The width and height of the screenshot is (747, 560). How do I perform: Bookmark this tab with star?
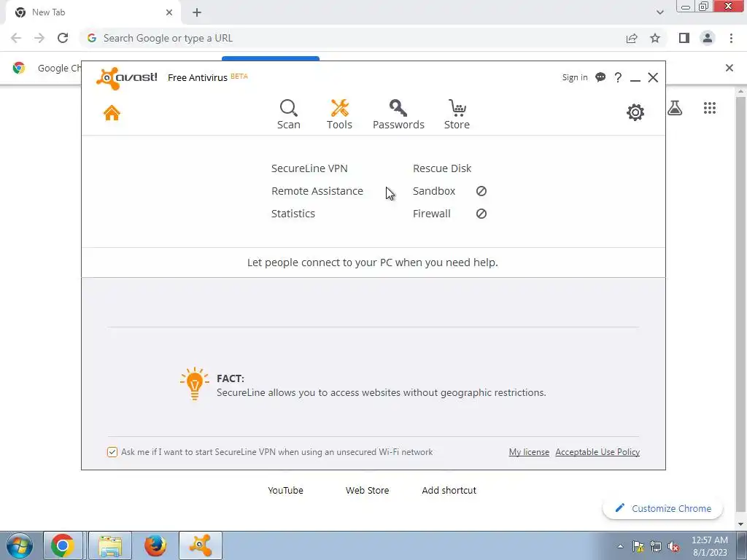(655, 38)
